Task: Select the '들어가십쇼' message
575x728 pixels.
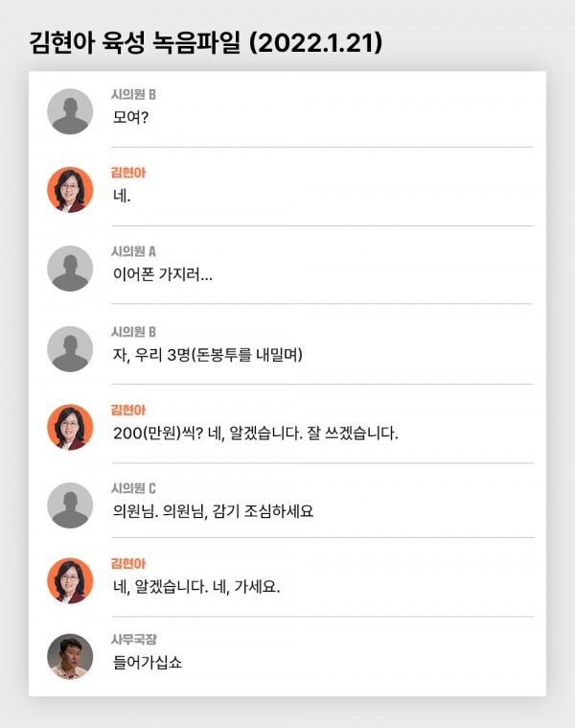Action: point(147,664)
